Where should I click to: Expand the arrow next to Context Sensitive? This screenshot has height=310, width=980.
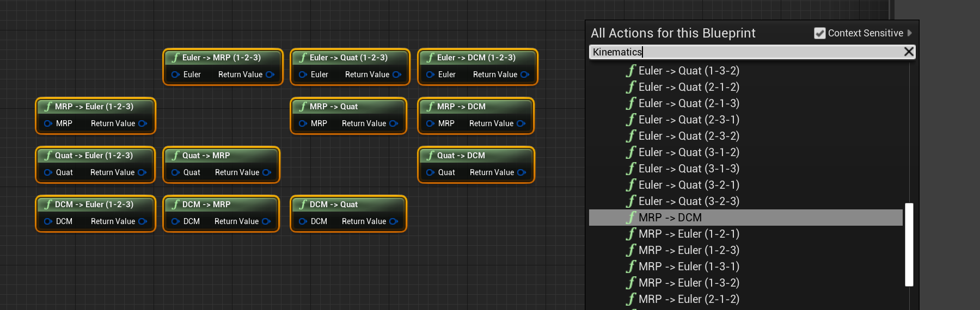pos(910,33)
